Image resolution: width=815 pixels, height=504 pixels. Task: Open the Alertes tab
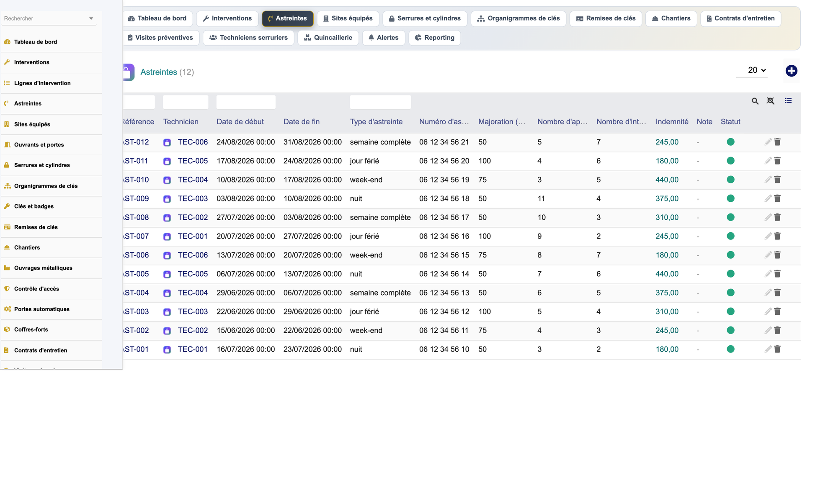tap(383, 38)
